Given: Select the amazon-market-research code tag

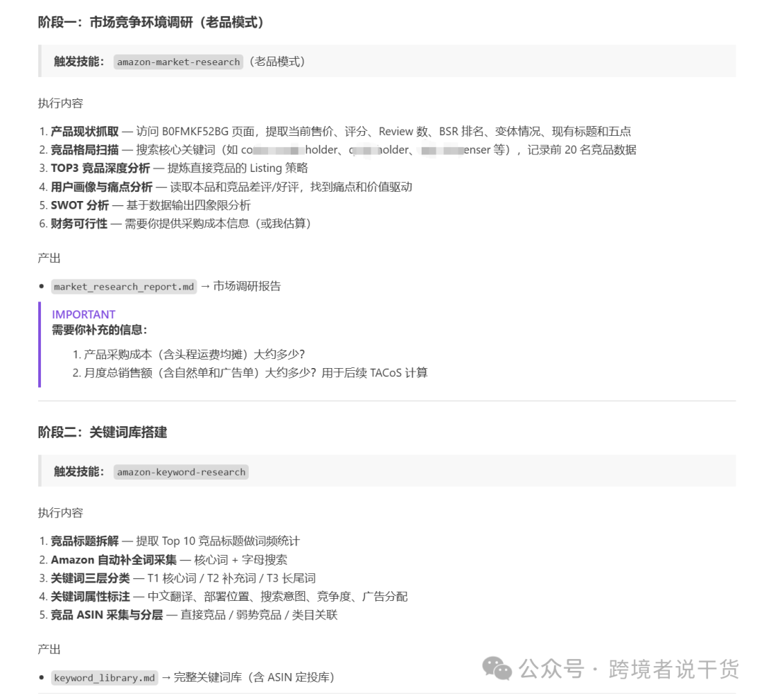Looking at the screenshot, I should coord(178,62).
